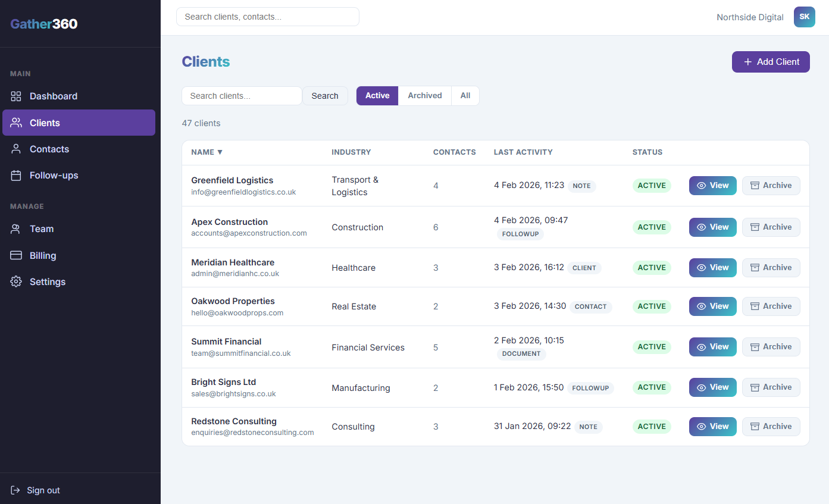The height and width of the screenshot is (504, 829).
Task: Open Follow-ups via its calendar icon
Action: [x=16, y=175]
